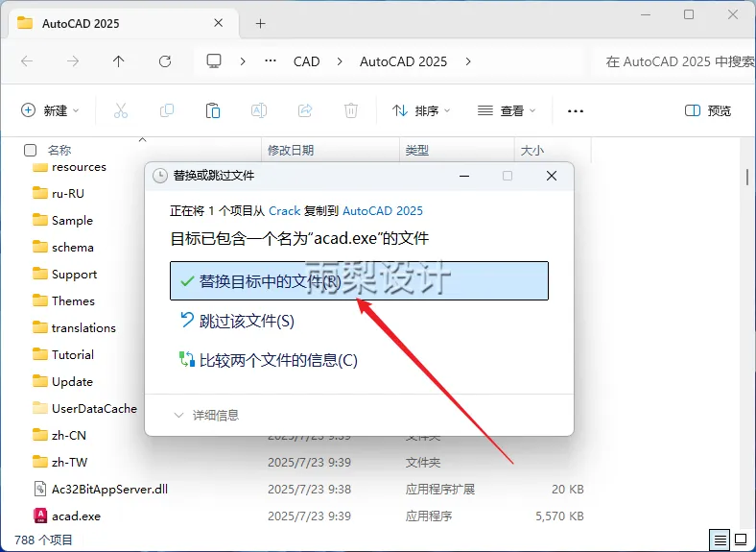Image resolution: width=756 pixels, height=552 pixels.
Task: Open a new tab with plus
Action: tap(260, 24)
